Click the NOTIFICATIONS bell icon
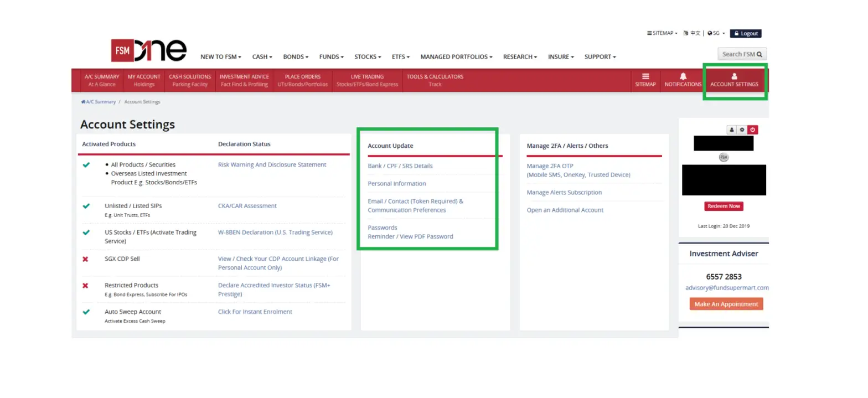This screenshot has height=398, width=868. click(x=683, y=76)
